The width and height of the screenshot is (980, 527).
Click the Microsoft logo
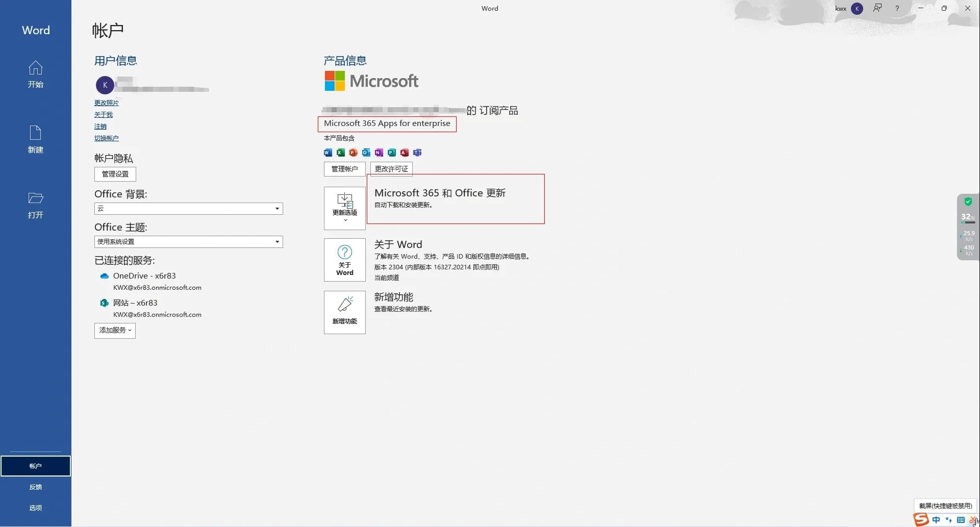[371, 81]
